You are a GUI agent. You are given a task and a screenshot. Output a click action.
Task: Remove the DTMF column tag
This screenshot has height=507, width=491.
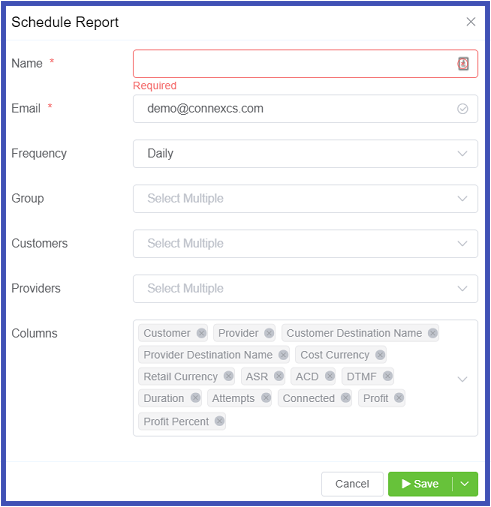(387, 376)
